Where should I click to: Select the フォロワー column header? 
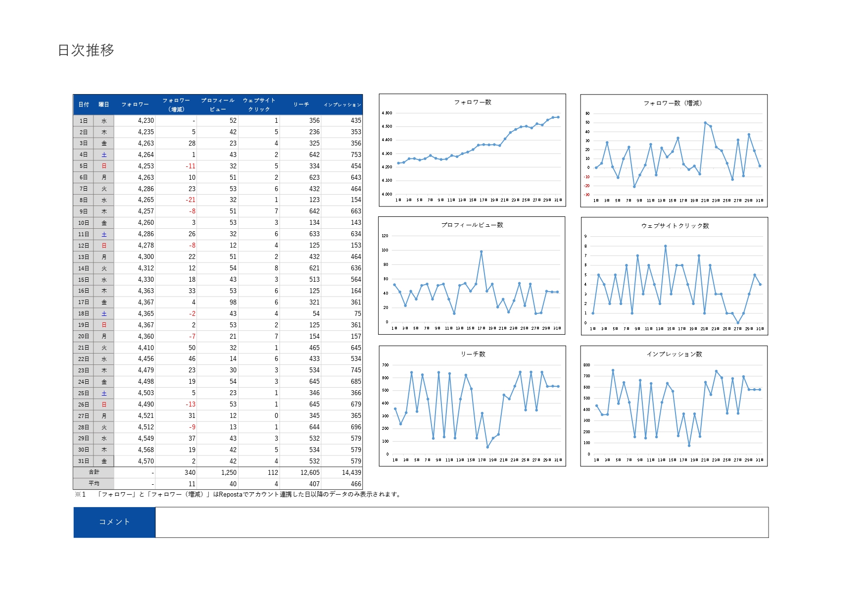135,104
